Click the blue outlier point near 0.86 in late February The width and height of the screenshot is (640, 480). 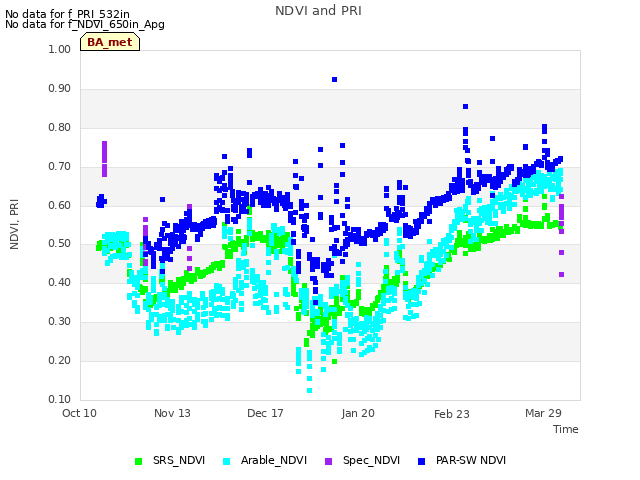coord(465,107)
